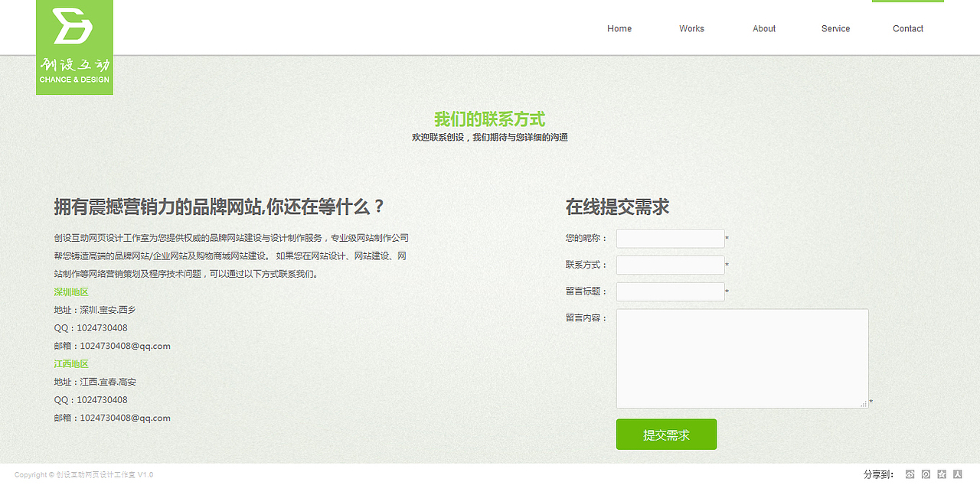Screen dimensions: 980x485
Task: Share to Sina Weibo icon
Action: (x=910, y=474)
